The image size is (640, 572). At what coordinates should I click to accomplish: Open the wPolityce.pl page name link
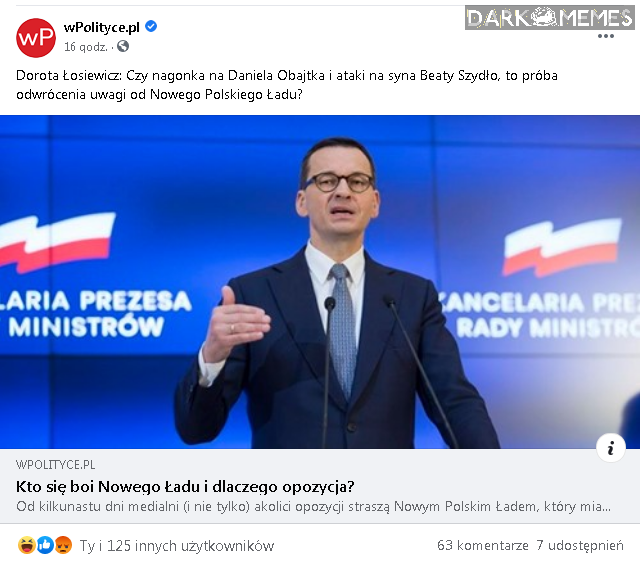(x=102, y=27)
